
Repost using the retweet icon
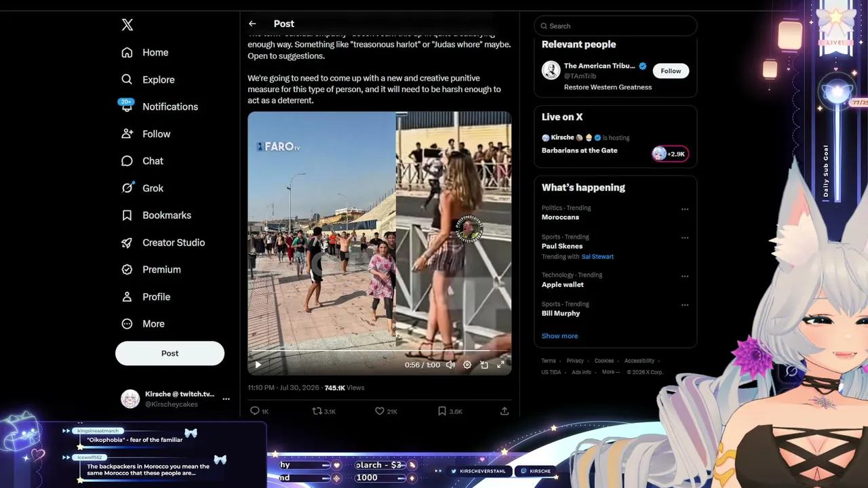point(317,411)
